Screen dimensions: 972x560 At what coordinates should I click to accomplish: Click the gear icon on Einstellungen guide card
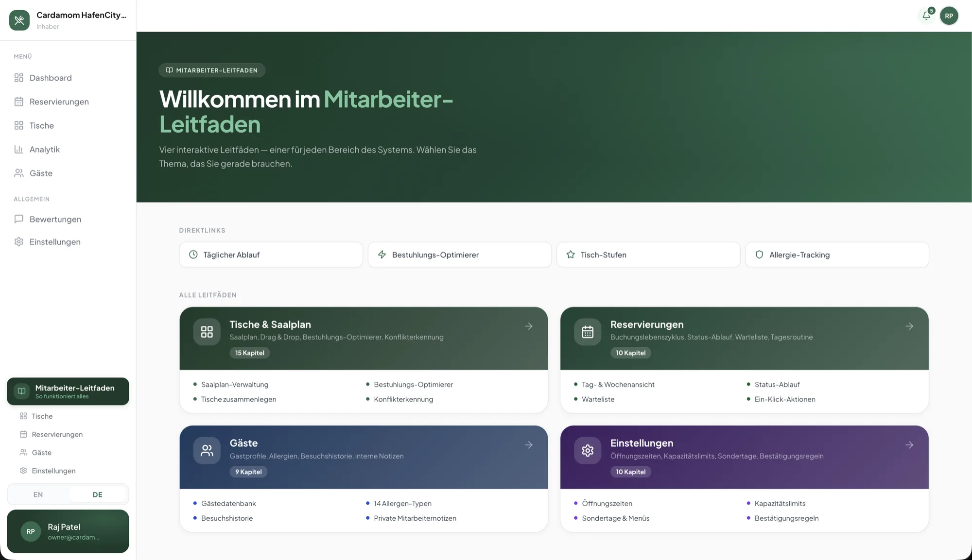click(x=588, y=451)
